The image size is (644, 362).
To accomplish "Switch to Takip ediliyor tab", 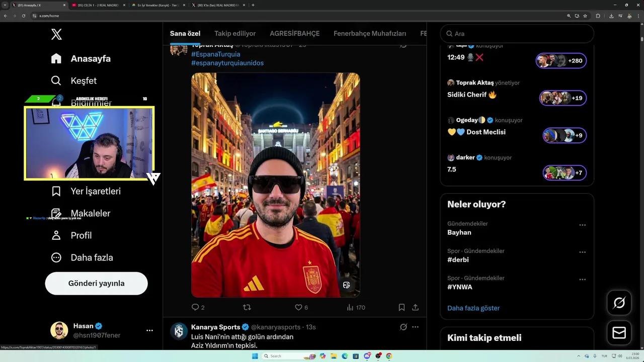I will tap(235, 34).
